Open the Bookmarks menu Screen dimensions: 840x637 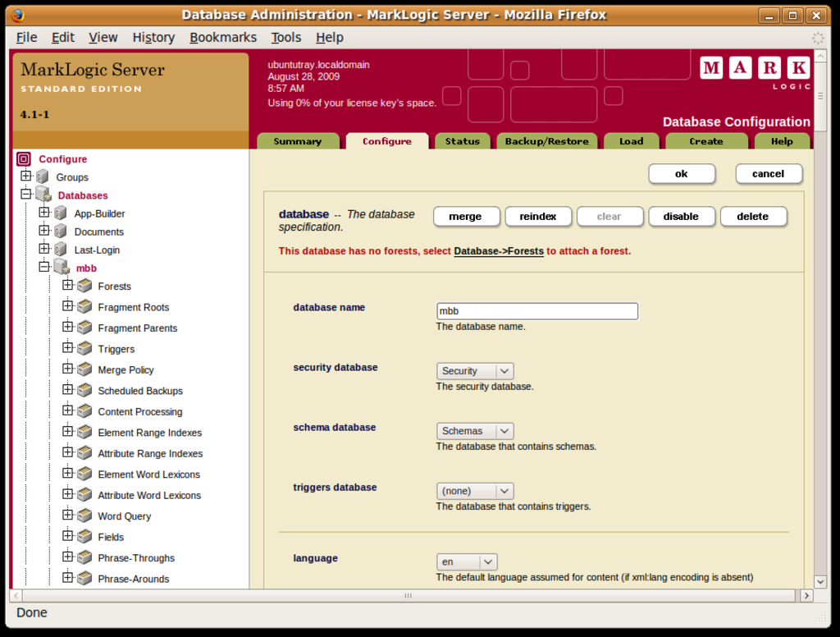223,38
